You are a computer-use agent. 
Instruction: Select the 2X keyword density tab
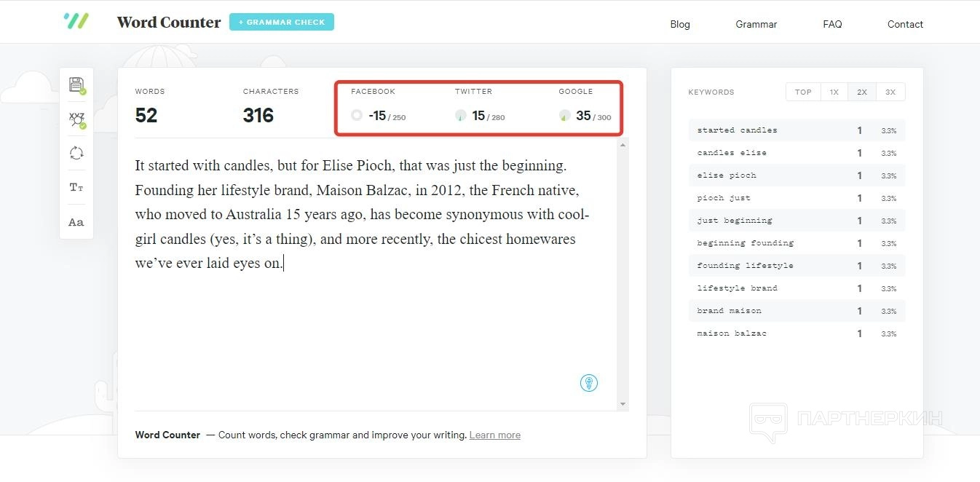(862, 92)
